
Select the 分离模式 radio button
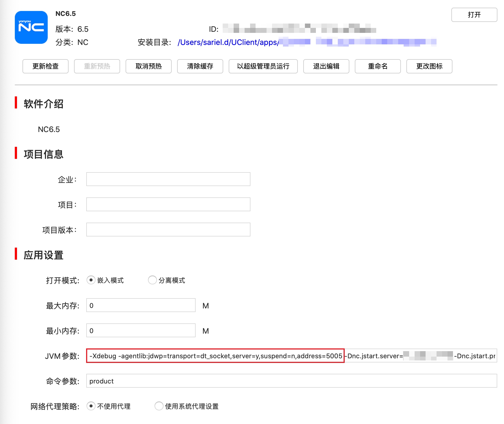point(152,280)
